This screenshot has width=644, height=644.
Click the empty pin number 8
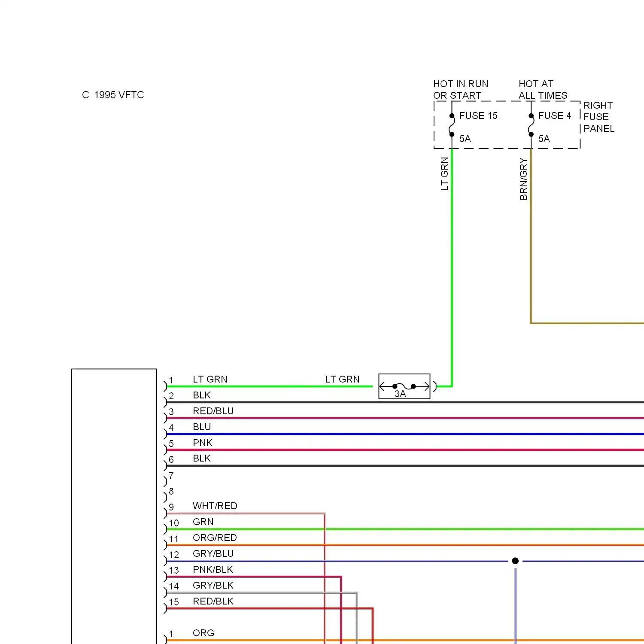tap(171, 491)
